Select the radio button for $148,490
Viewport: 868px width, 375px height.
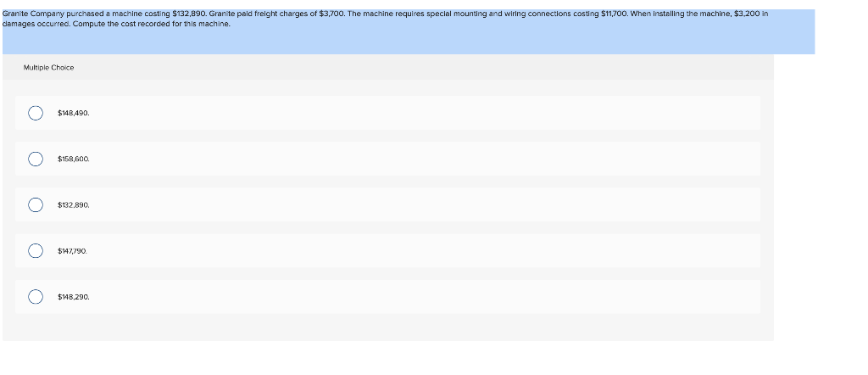[x=36, y=113]
